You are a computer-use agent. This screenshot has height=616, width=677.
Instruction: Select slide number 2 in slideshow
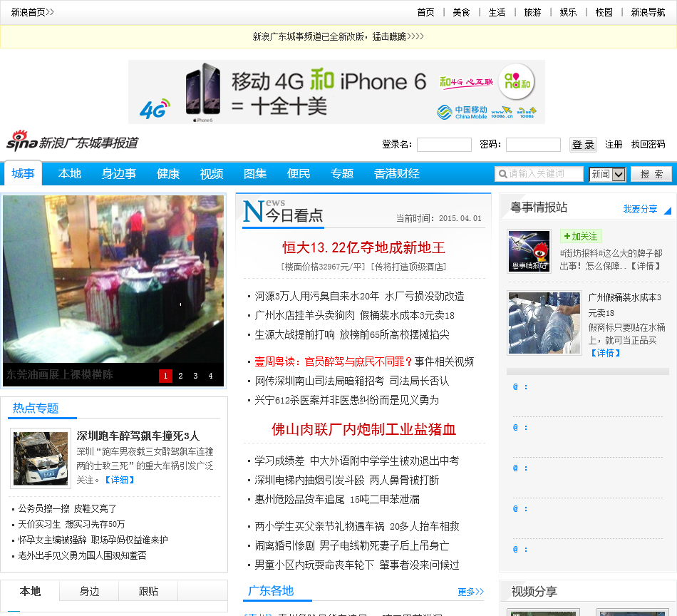180,376
